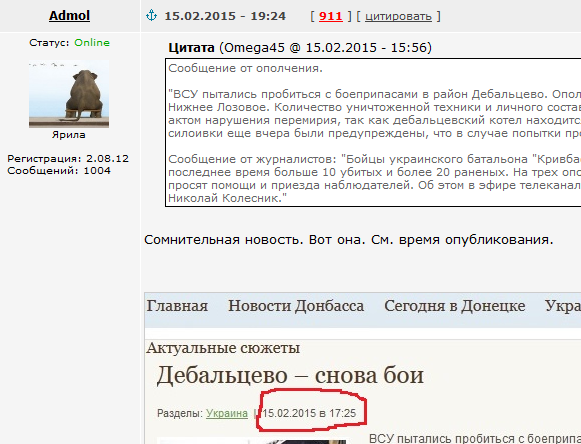This screenshot has width=581, height=444.
Task: Click the Цитата Omega45 quote header
Action: point(300,48)
